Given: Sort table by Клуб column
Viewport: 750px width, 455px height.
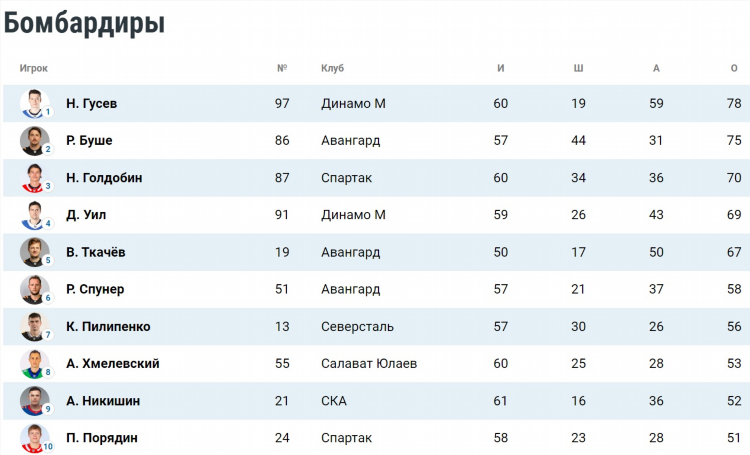Looking at the screenshot, I should click(x=332, y=68).
